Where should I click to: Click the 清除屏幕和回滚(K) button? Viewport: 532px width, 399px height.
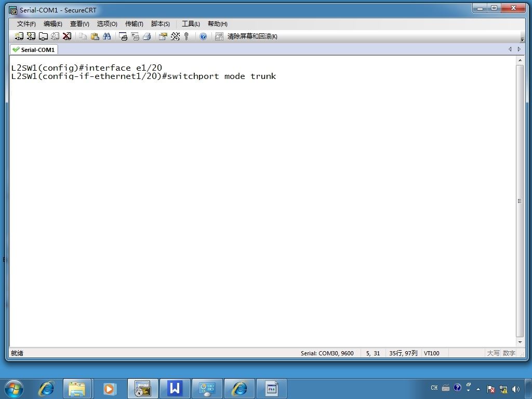coord(252,36)
